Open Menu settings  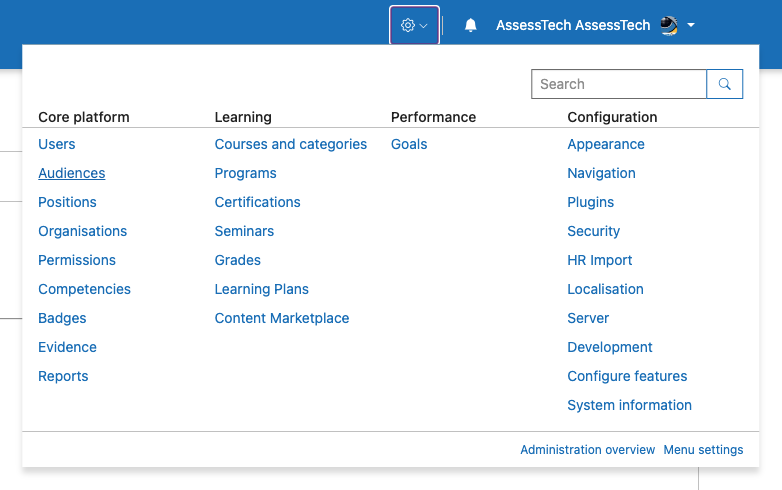point(703,450)
